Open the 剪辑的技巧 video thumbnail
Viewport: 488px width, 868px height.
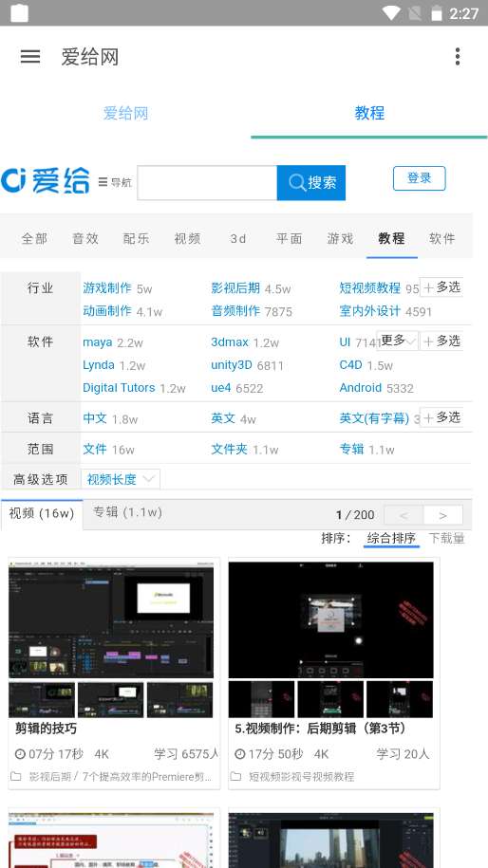pyautogui.click(x=111, y=620)
